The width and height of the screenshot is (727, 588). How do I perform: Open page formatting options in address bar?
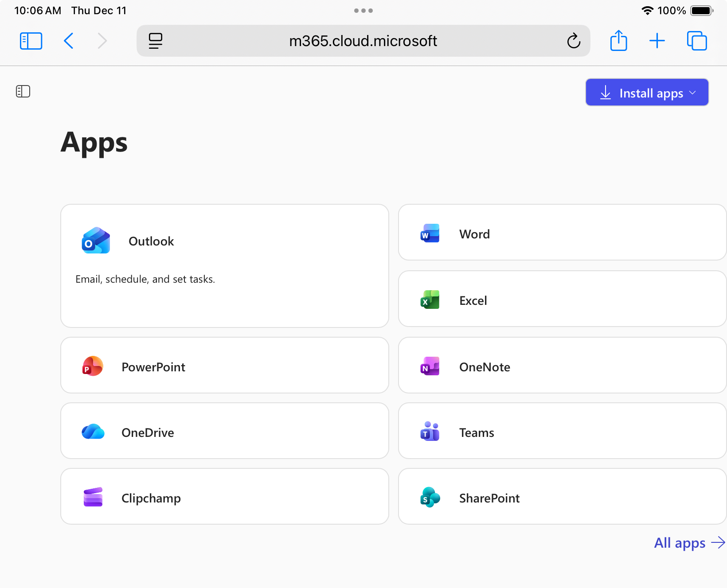pyautogui.click(x=155, y=41)
